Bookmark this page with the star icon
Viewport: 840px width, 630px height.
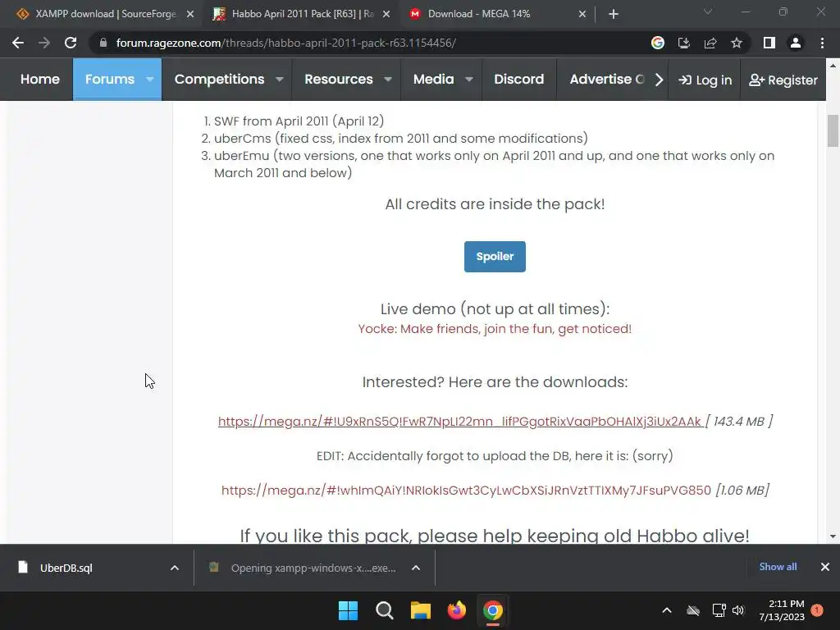737,43
